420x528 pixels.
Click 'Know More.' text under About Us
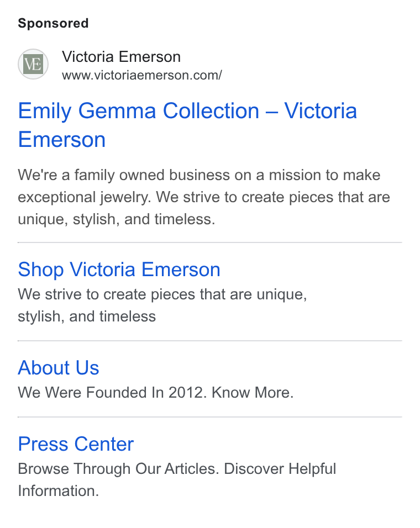point(253,393)
